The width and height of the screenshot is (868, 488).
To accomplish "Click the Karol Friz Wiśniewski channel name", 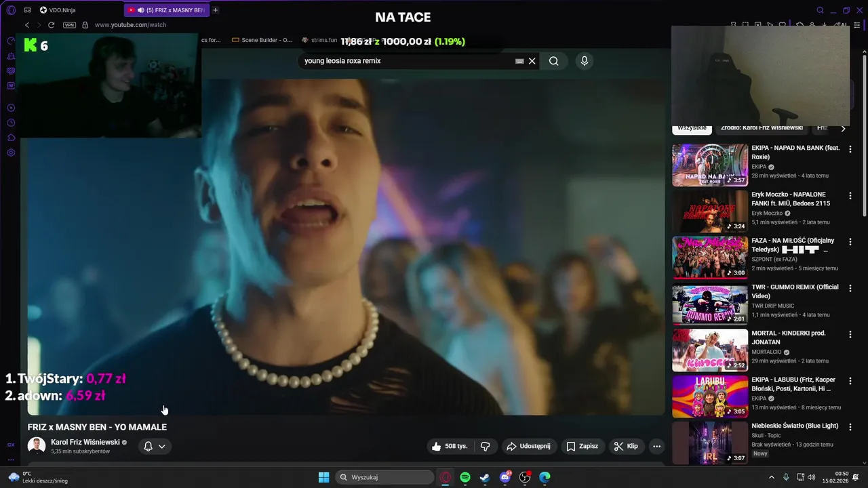I will point(85,442).
